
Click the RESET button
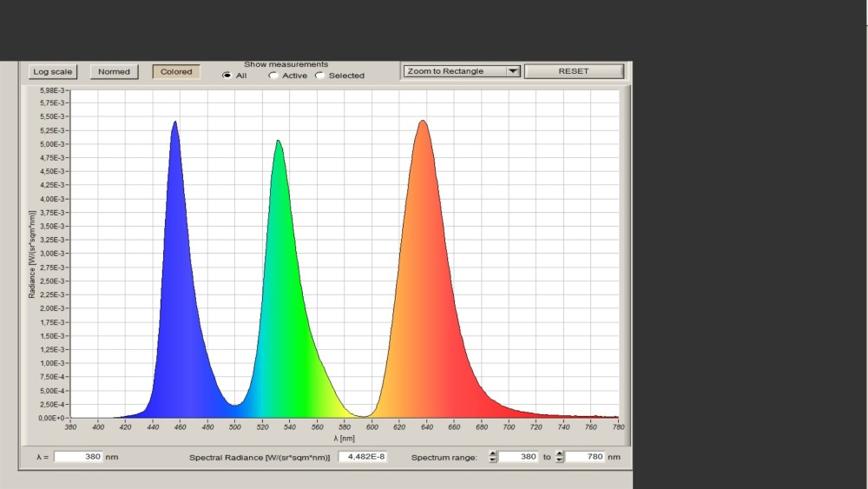pos(574,71)
